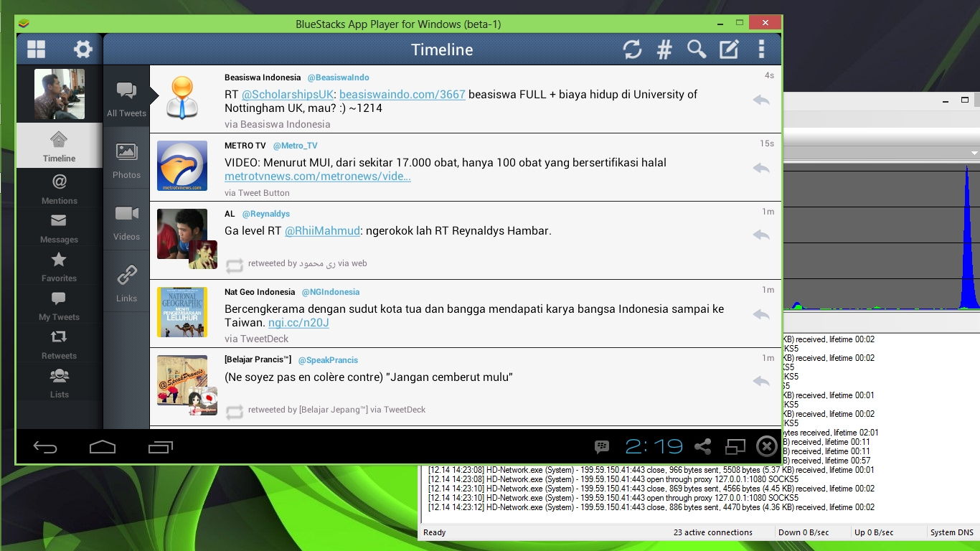
Task: Open the BBM notification icon in the bottom bar
Action: coord(603,447)
